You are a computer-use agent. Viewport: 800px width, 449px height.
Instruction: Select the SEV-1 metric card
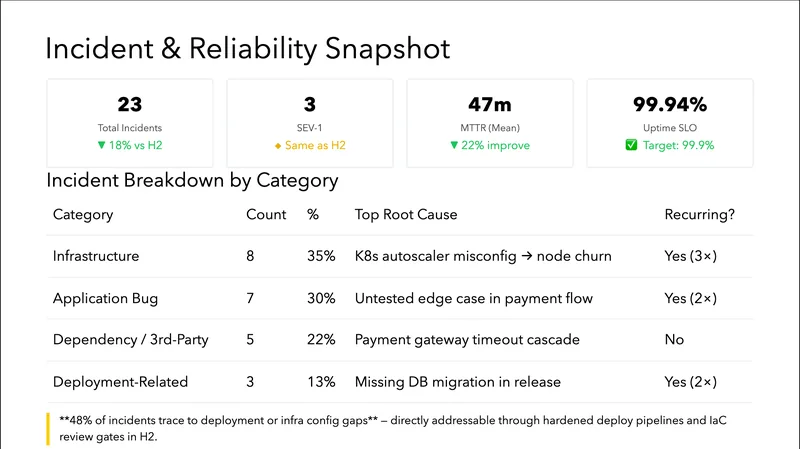[x=309, y=123]
